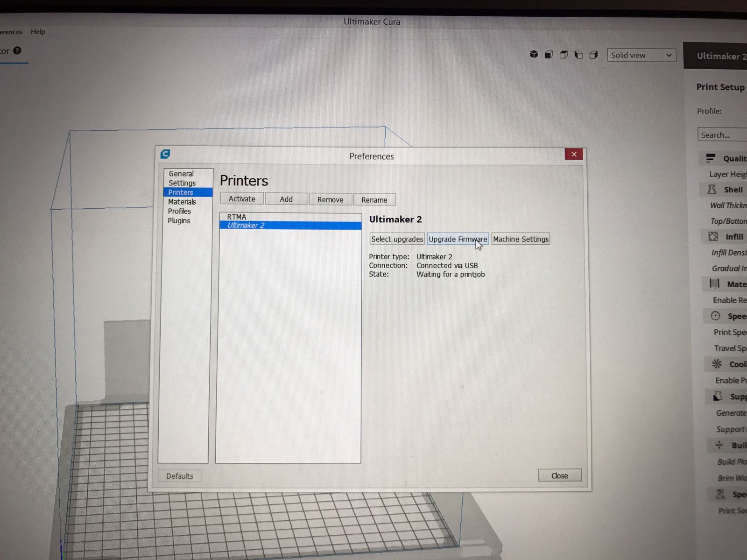Click the Activate printer button
747x560 pixels.
click(x=242, y=198)
